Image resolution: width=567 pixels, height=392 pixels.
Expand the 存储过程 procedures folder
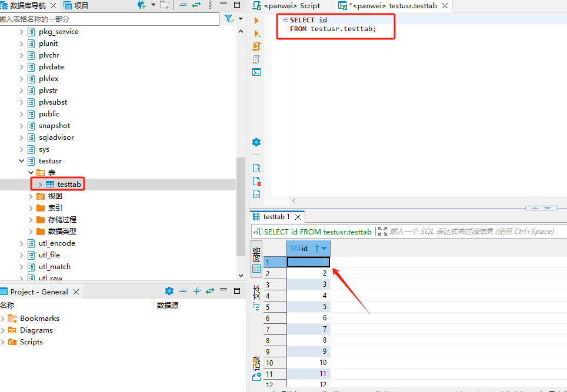[x=31, y=220]
